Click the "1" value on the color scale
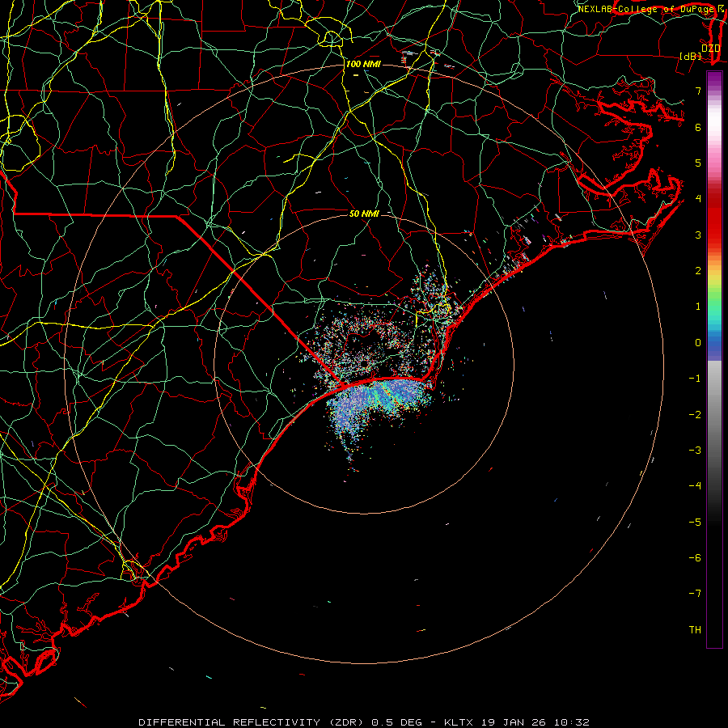Viewport: 728px width, 728px height. tap(698, 307)
